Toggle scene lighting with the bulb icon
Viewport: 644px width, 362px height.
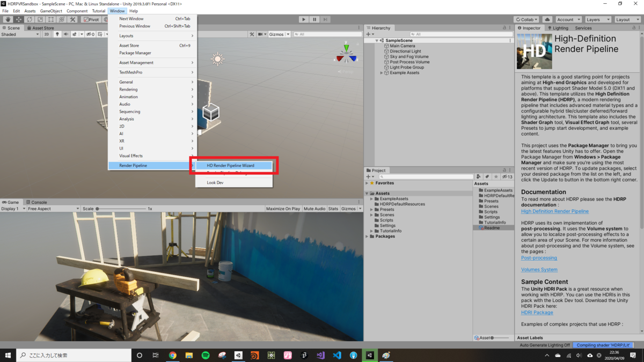tap(56, 34)
